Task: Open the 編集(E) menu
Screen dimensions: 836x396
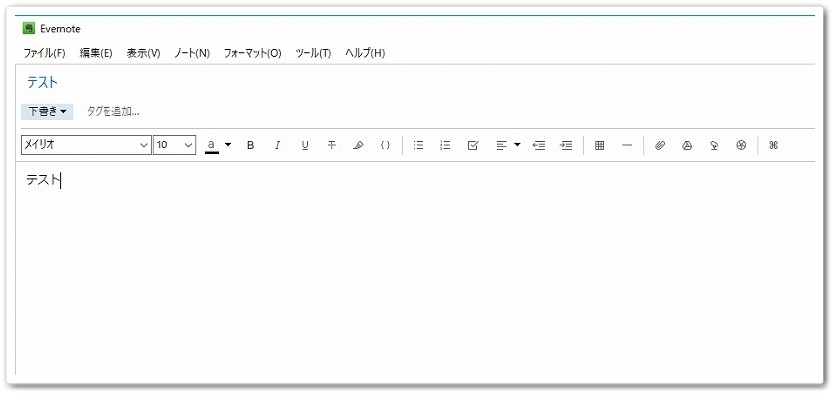Action: (96, 53)
